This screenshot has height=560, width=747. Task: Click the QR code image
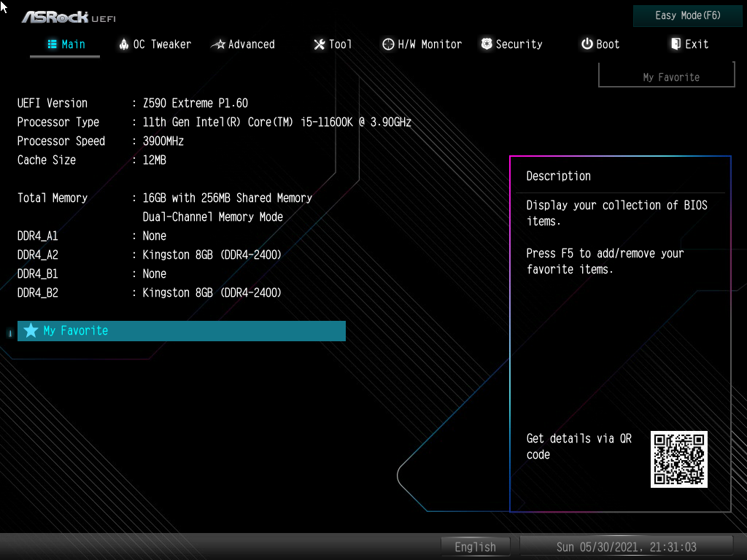pyautogui.click(x=679, y=459)
